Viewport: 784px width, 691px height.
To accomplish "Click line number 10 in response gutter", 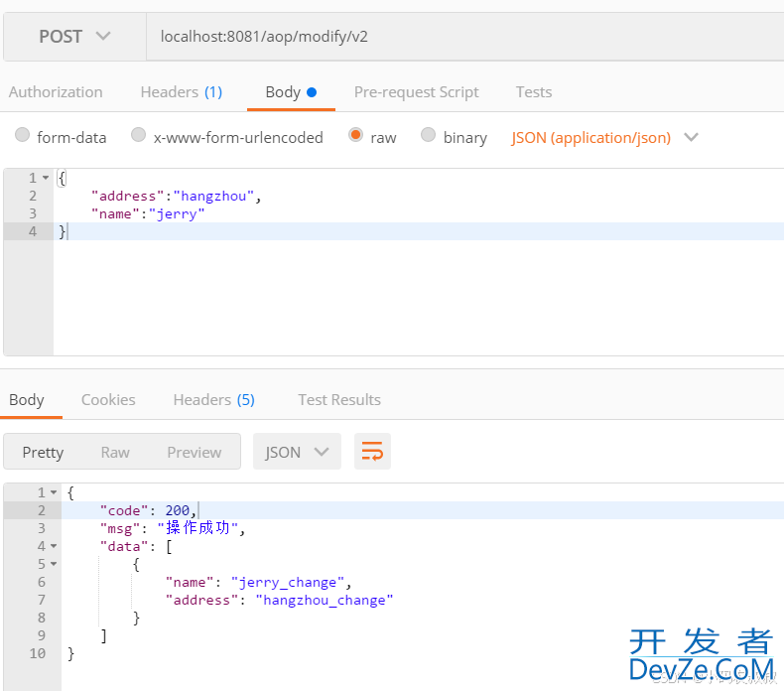I will [38, 653].
